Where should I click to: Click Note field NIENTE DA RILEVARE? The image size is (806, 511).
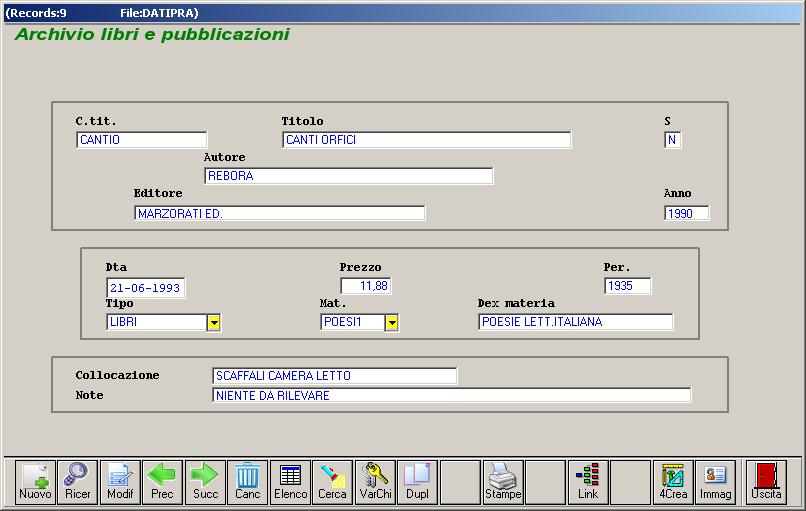tap(451, 395)
